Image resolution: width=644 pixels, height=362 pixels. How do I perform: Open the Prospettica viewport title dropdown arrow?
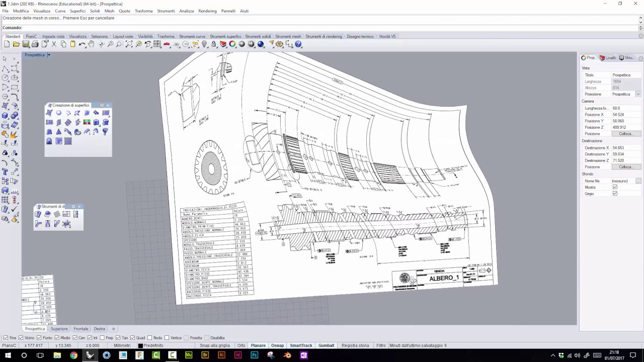pyautogui.click(x=49, y=55)
